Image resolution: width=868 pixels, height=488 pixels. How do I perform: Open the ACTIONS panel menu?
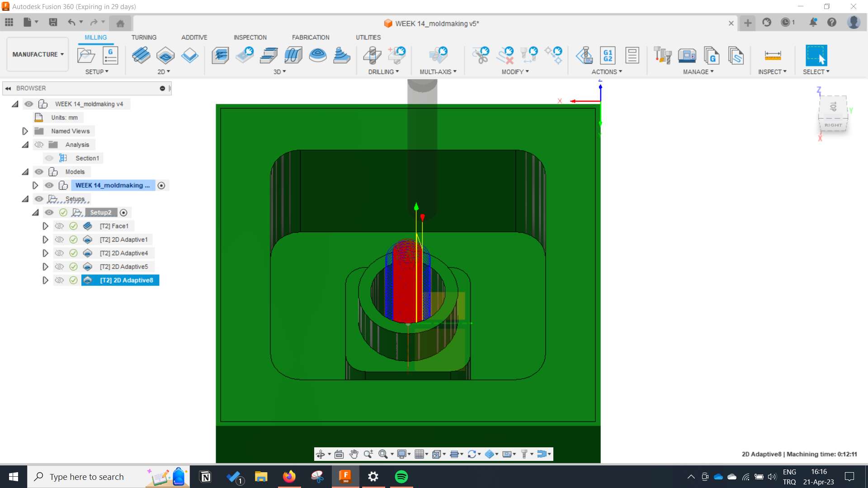click(607, 72)
